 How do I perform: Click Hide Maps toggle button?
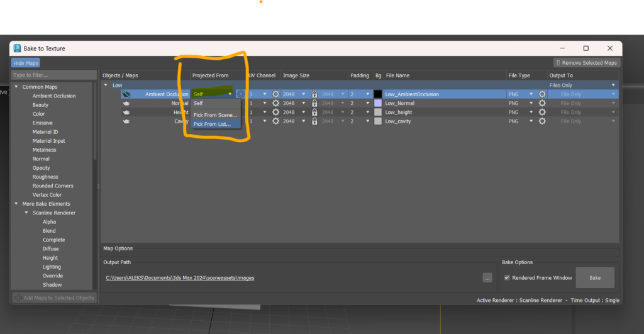pos(26,63)
